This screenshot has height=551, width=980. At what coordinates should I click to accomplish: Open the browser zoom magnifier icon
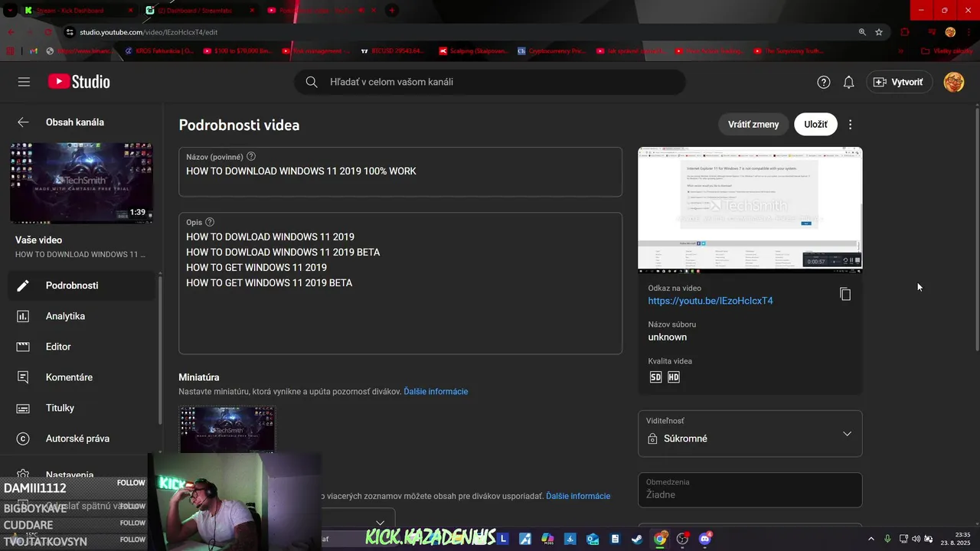pyautogui.click(x=862, y=32)
